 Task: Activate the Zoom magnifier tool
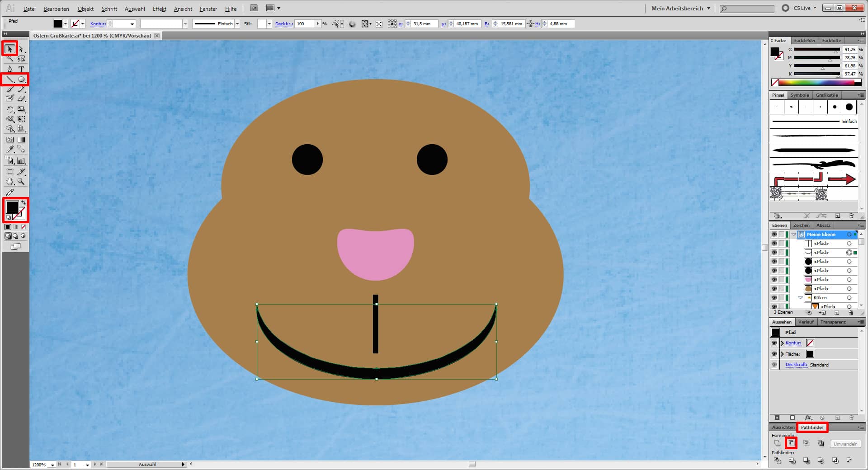pyautogui.click(x=21, y=182)
